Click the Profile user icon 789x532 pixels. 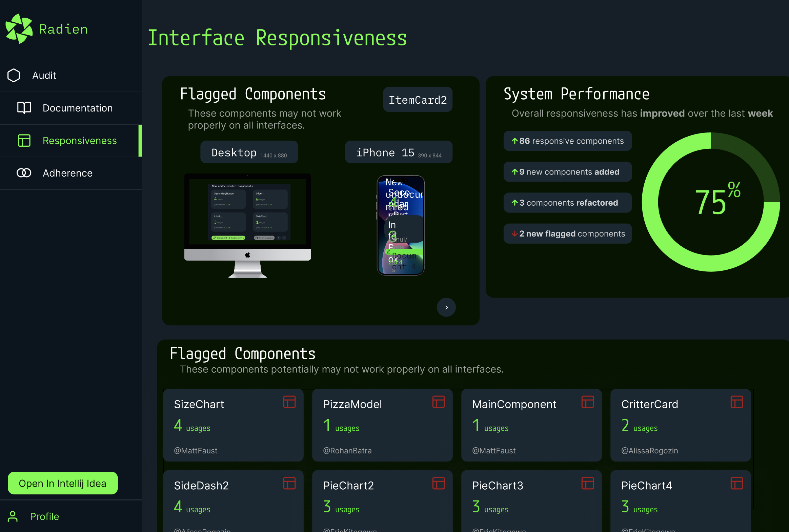point(13,516)
